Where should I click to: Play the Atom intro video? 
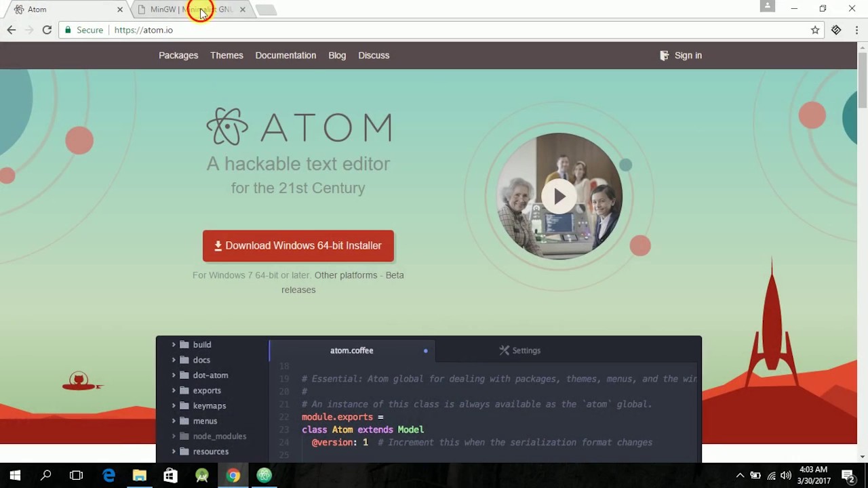point(559,197)
